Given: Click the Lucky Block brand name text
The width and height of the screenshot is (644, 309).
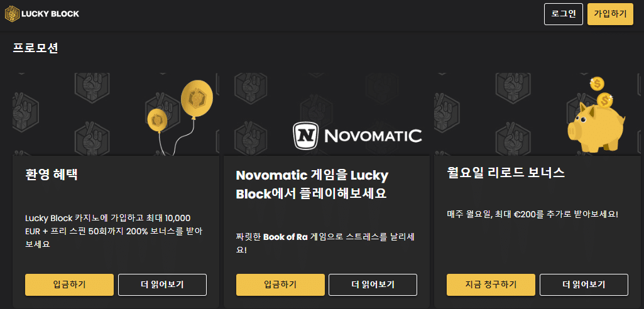Looking at the screenshot, I should click(50, 14).
